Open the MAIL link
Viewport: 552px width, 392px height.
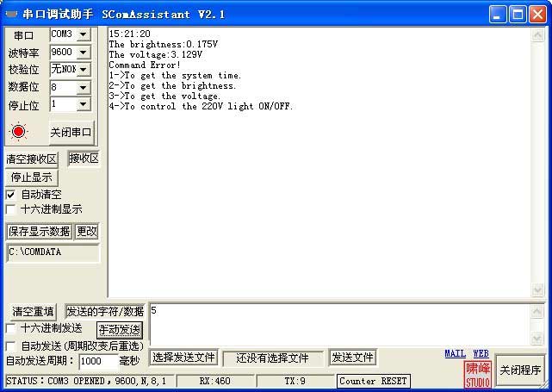click(455, 353)
